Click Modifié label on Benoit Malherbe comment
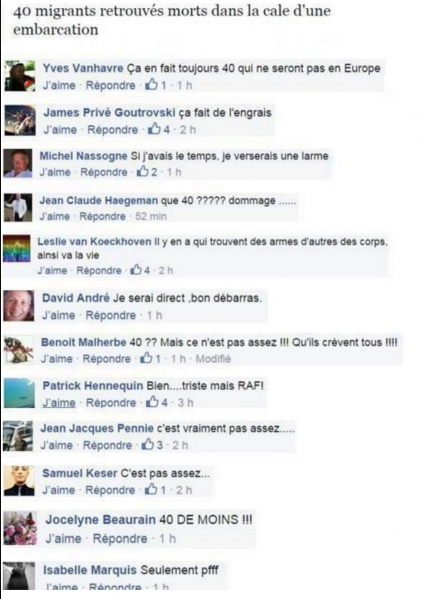This screenshot has height=599, width=422. [213, 359]
